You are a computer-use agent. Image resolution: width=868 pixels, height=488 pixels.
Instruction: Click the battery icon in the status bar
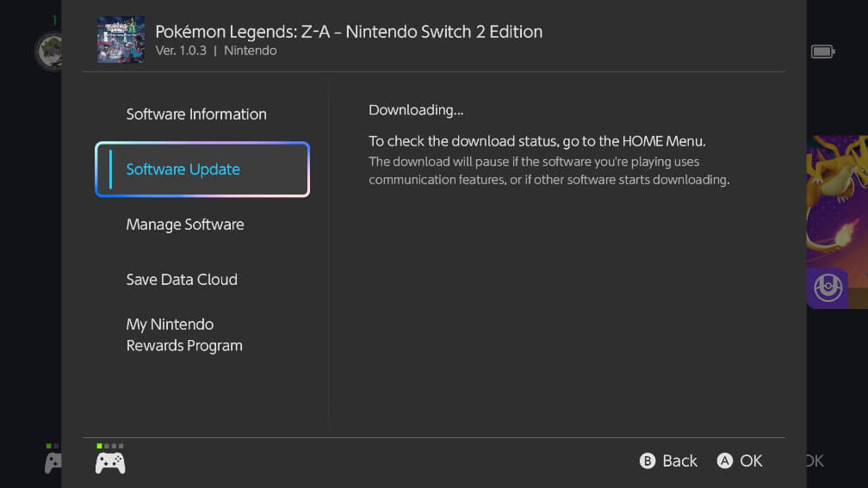[x=822, y=52]
